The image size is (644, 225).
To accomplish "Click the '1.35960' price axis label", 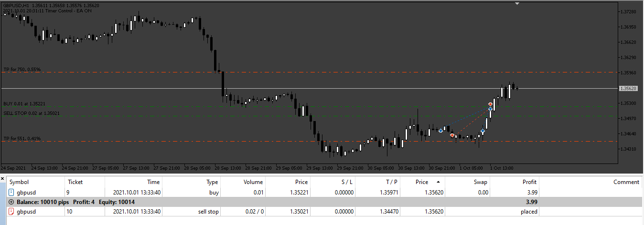I will click(627, 73).
